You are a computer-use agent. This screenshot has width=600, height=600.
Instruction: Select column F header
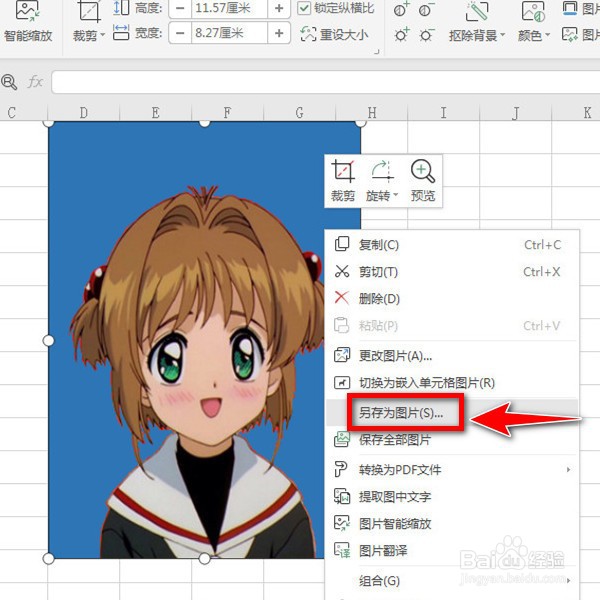[227, 113]
